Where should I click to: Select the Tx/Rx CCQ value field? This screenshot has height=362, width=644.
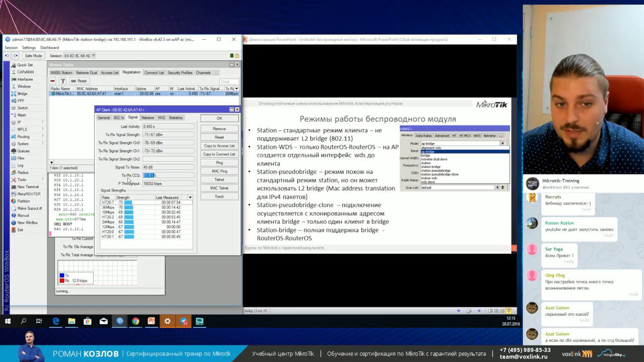coord(168,175)
